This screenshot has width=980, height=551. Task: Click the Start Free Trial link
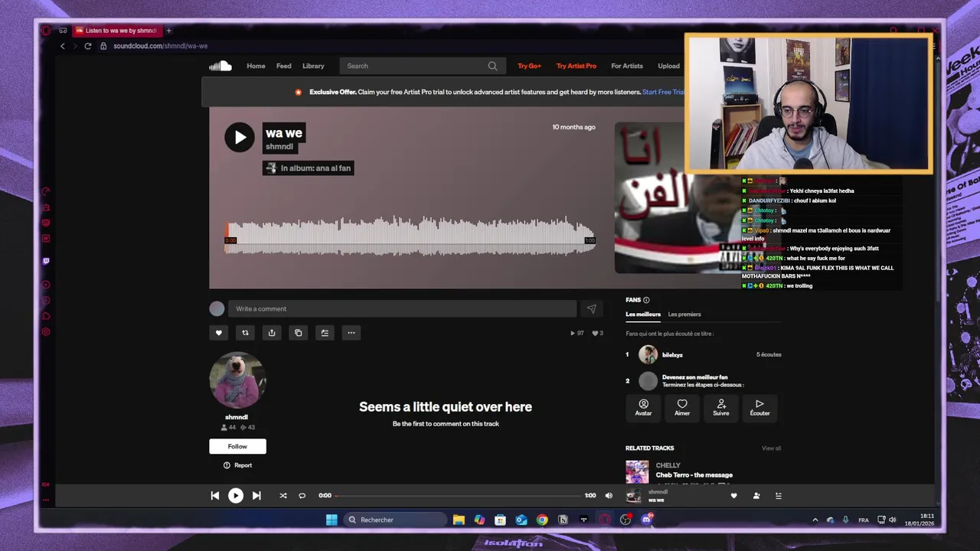[663, 92]
